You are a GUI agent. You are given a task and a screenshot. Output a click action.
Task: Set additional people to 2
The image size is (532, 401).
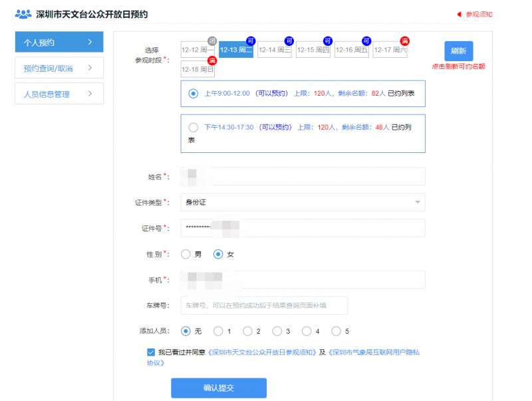click(x=247, y=331)
